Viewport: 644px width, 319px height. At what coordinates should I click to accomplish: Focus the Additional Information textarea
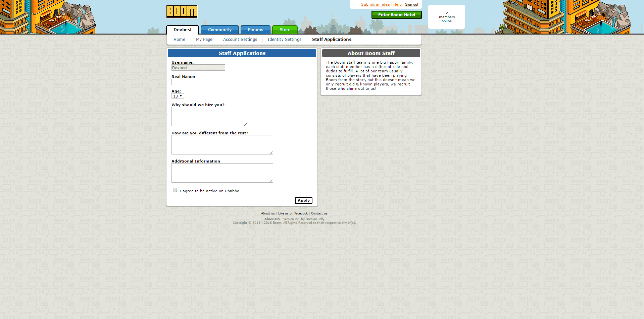tap(222, 173)
